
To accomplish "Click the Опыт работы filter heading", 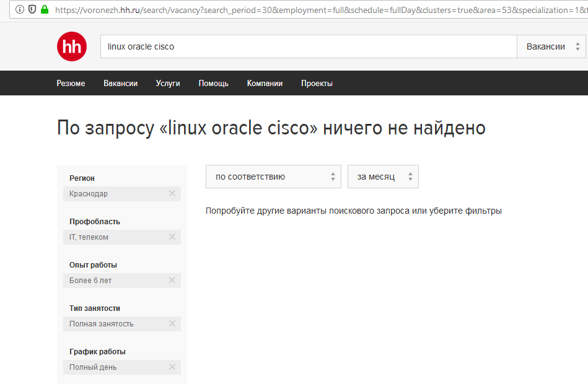I will pos(93,264).
